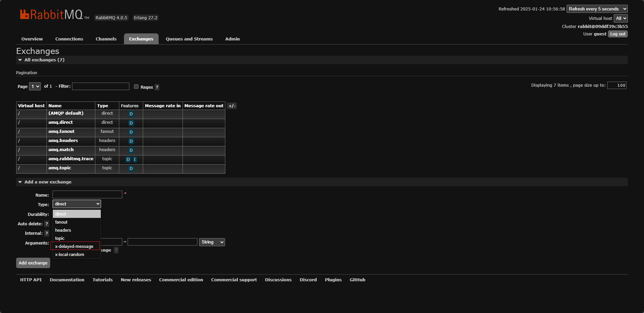Toggle table columns with +/- button

point(232,106)
